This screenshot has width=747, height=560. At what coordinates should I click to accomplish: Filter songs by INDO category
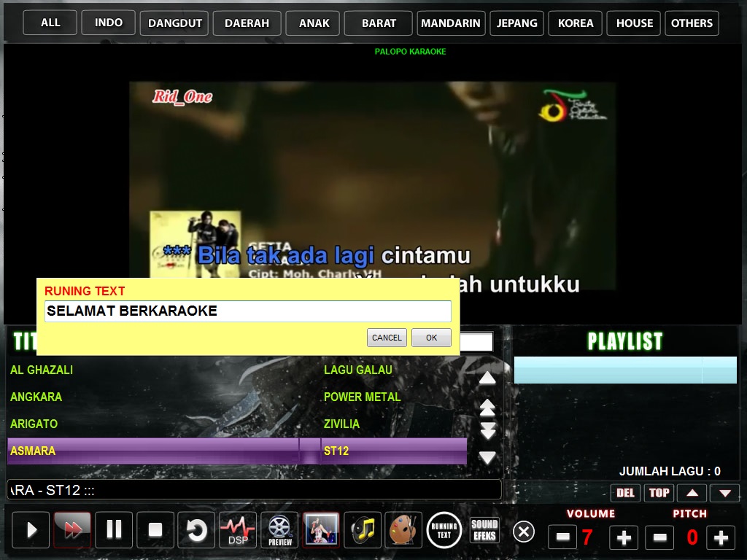click(x=108, y=23)
